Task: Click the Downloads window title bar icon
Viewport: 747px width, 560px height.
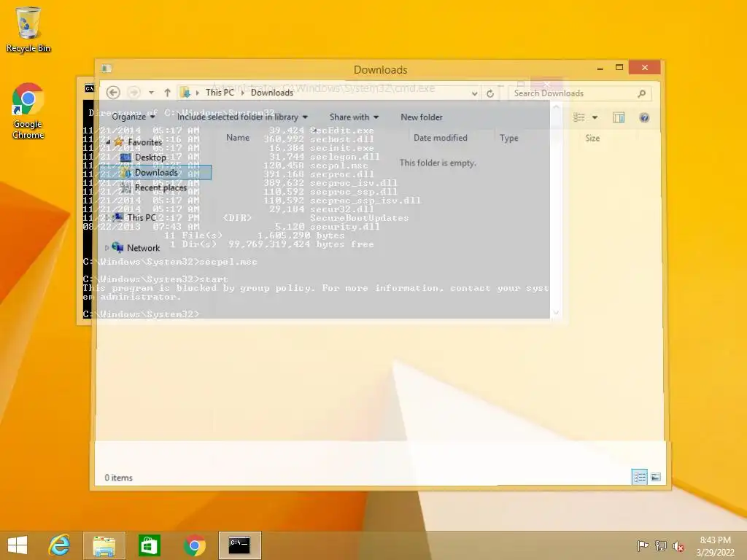Action: coord(107,69)
